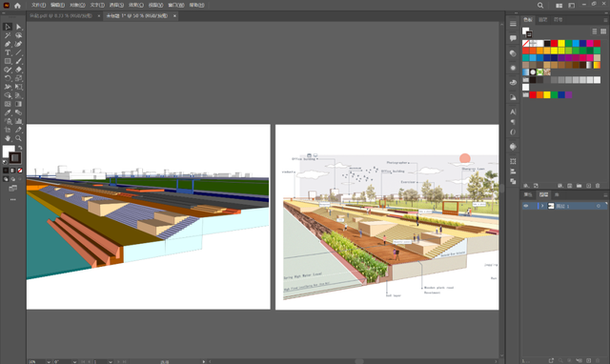The height and width of the screenshot is (364, 610).
Task: Open rotation angle dropdown in status bar
Action: pyautogui.click(x=74, y=362)
